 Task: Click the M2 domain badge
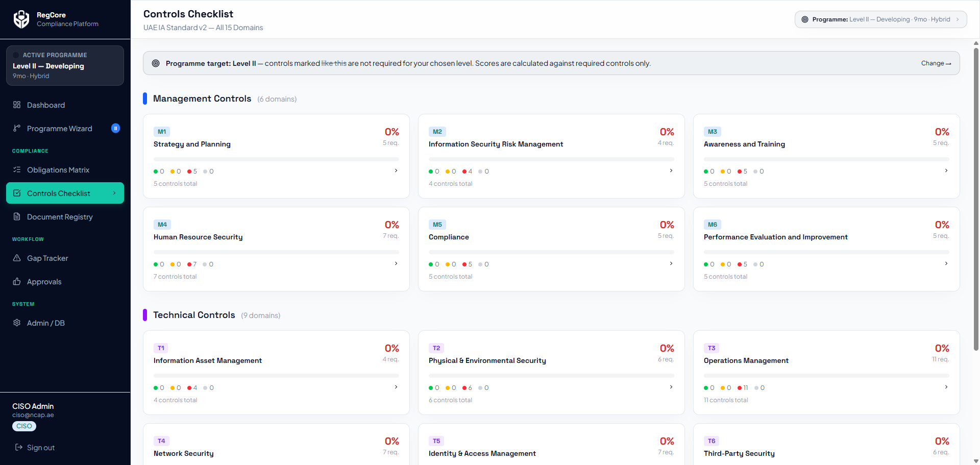click(437, 132)
